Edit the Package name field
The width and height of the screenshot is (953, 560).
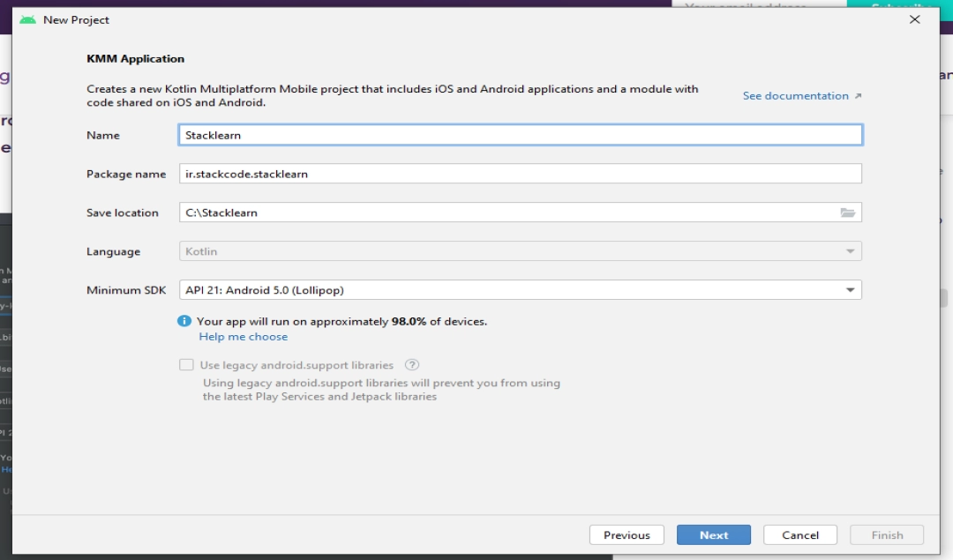coord(521,174)
